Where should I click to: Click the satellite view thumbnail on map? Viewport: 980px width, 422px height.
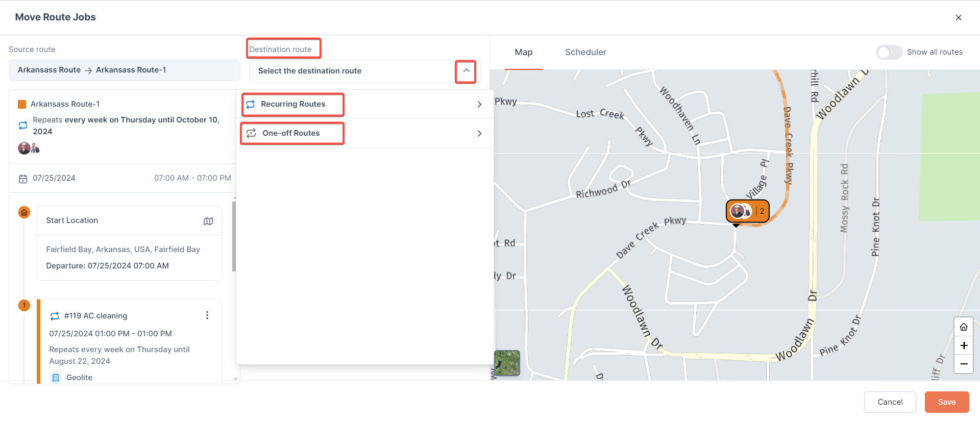pyautogui.click(x=507, y=363)
